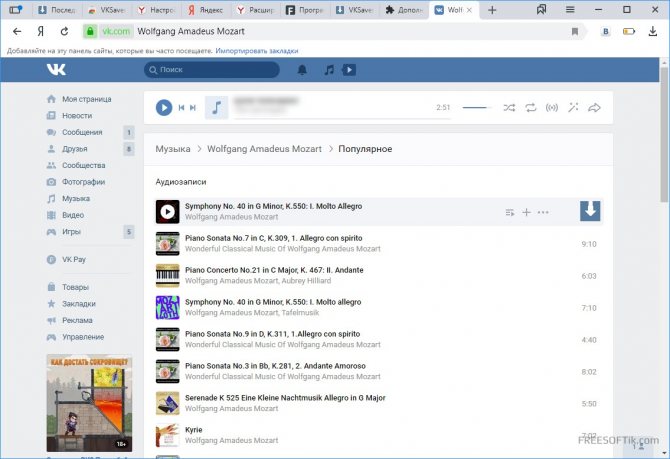Open Wolfgang Amadeus Mozart, Aubrey Hilliard artist link
Image resolution: width=670 pixels, height=459 pixels.
tap(258, 281)
